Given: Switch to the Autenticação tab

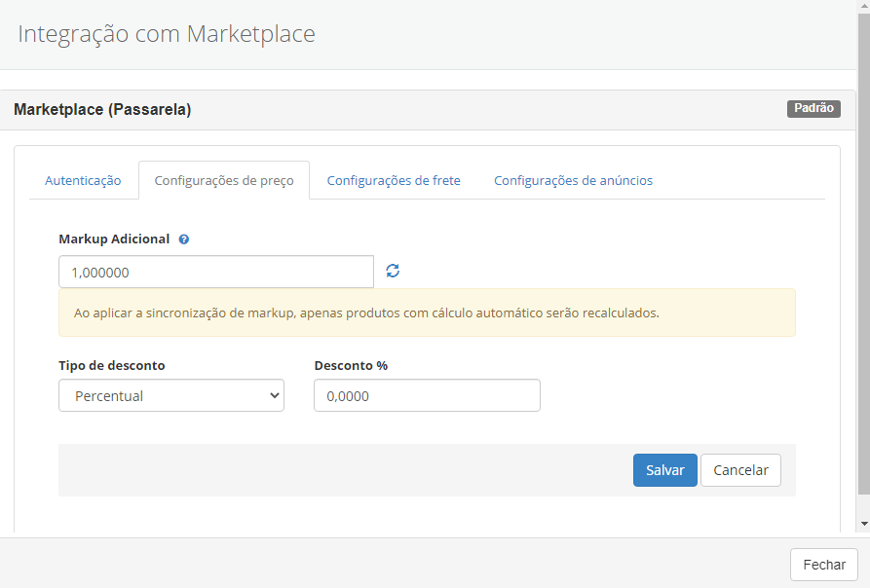Looking at the screenshot, I should tap(83, 180).
